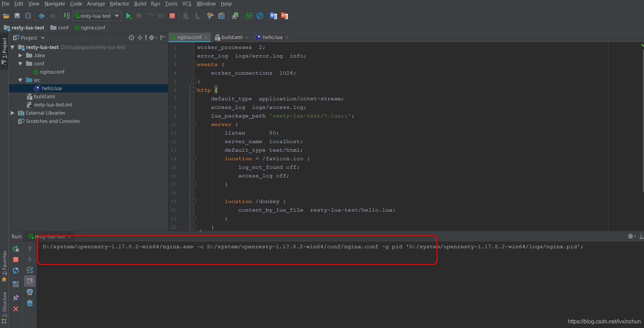
Task: Click the blue Google Translate icon
Action: tap(274, 16)
